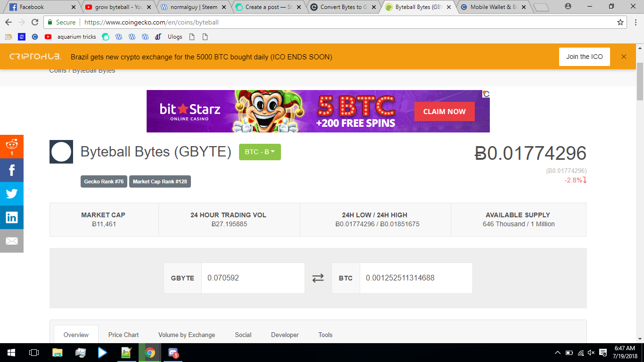
Task: Open the Developer tab
Action: pyautogui.click(x=285, y=335)
